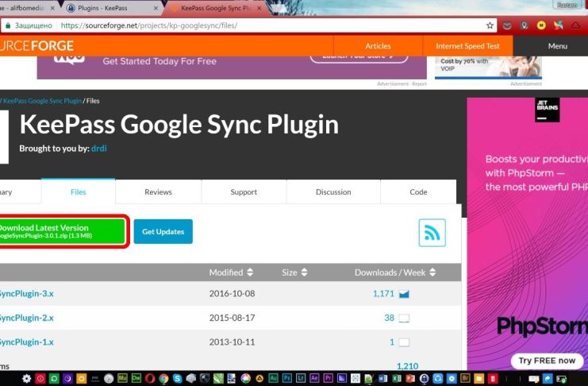Open the SyncPlugin-1.x folder
588x386 pixels.
coord(27,342)
